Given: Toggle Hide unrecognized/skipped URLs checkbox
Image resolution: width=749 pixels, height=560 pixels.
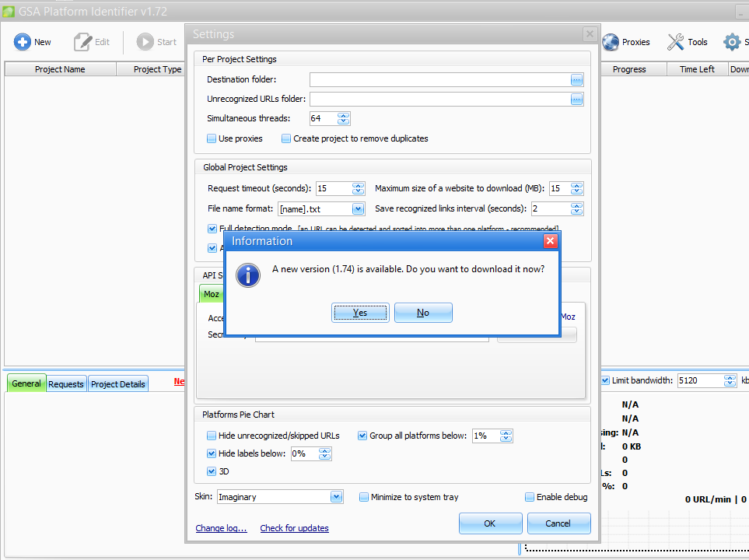Looking at the screenshot, I should (x=211, y=436).
